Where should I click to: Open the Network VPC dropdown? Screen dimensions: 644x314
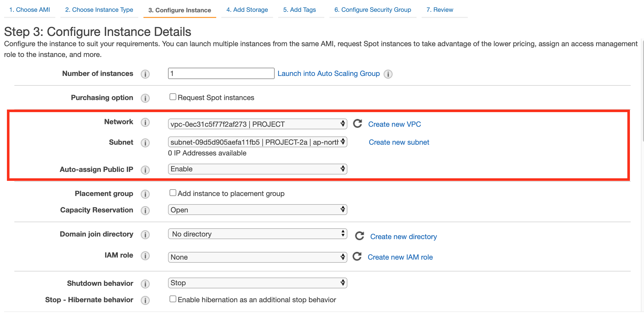pyautogui.click(x=257, y=124)
